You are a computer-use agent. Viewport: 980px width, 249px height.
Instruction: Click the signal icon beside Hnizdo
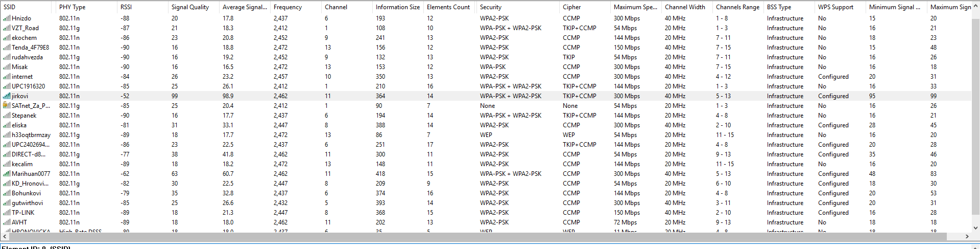[x=7, y=18]
